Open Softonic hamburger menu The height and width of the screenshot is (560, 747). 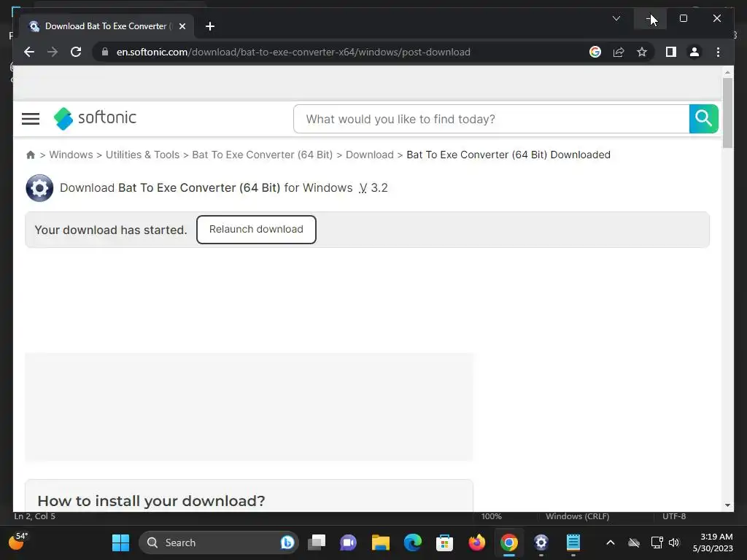coord(31,119)
